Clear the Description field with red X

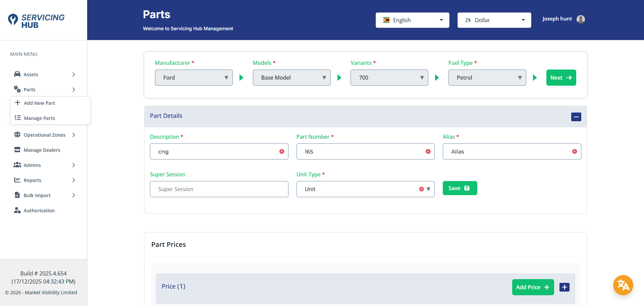coord(282,151)
